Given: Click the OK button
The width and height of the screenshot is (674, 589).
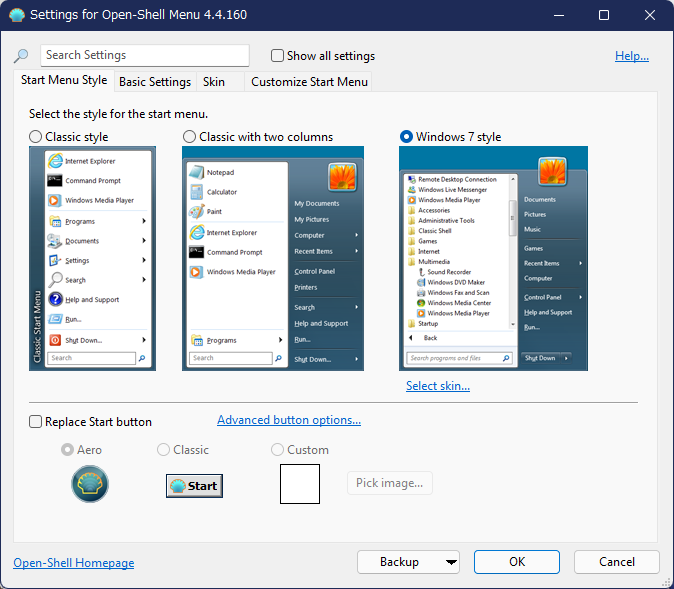Looking at the screenshot, I should [x=517, y=562].
